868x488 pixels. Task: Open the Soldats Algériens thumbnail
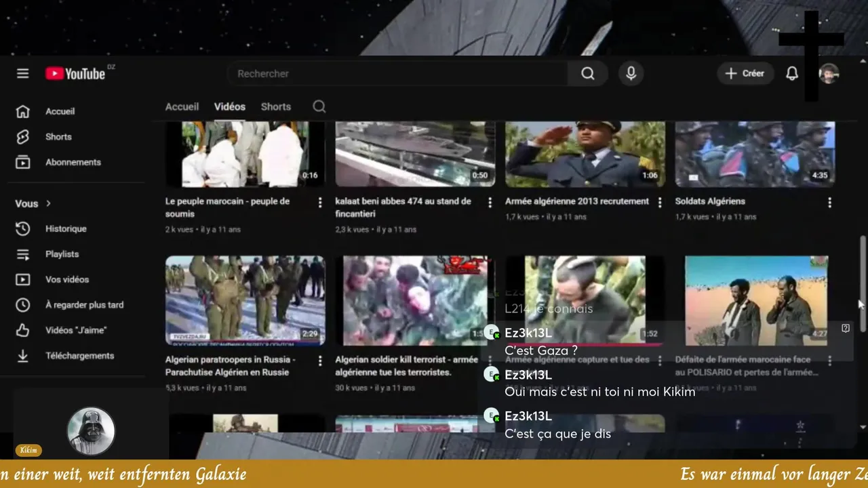pyautogui.click(x=755, y=154)
